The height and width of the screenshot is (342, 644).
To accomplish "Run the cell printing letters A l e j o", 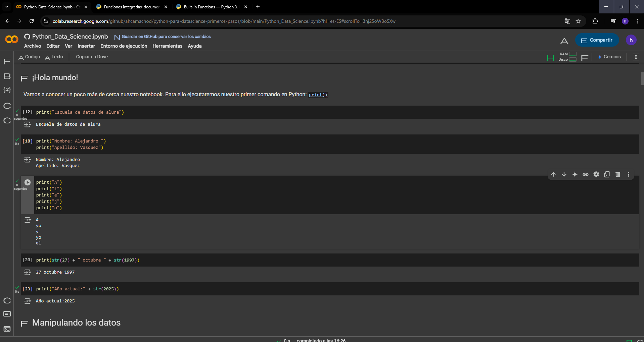I will point(28,182).
